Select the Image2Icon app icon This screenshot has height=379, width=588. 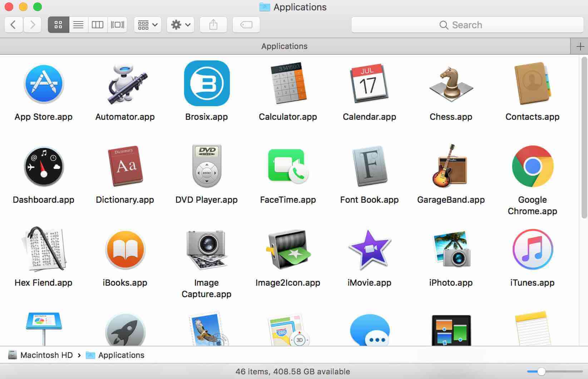[x=288, y=250]
